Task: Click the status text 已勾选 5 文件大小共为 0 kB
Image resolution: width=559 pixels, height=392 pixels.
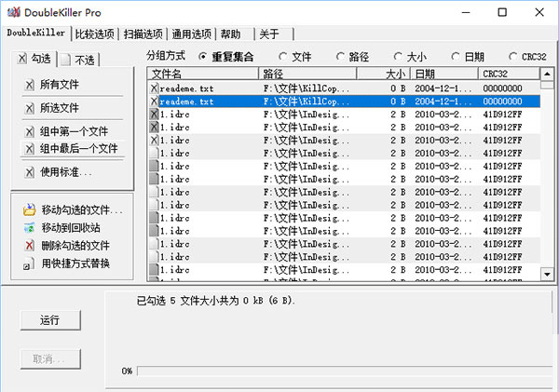Action: click(216, 301)
